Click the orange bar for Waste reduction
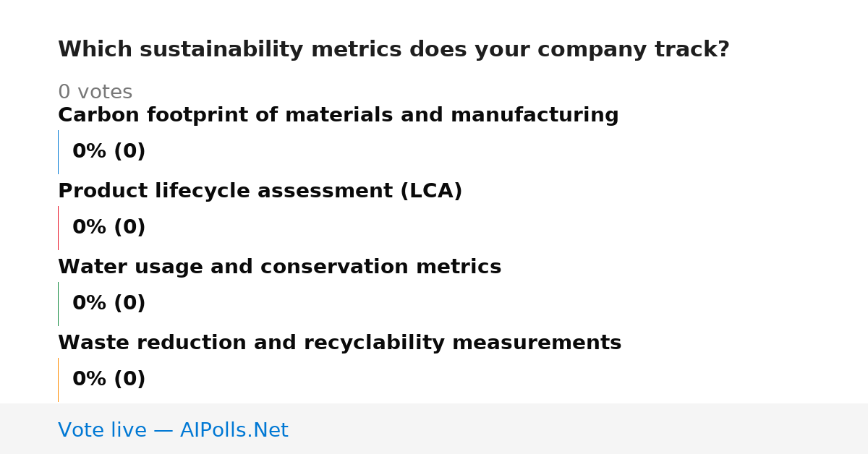This screenshot has width=868, height=454. 58,380
